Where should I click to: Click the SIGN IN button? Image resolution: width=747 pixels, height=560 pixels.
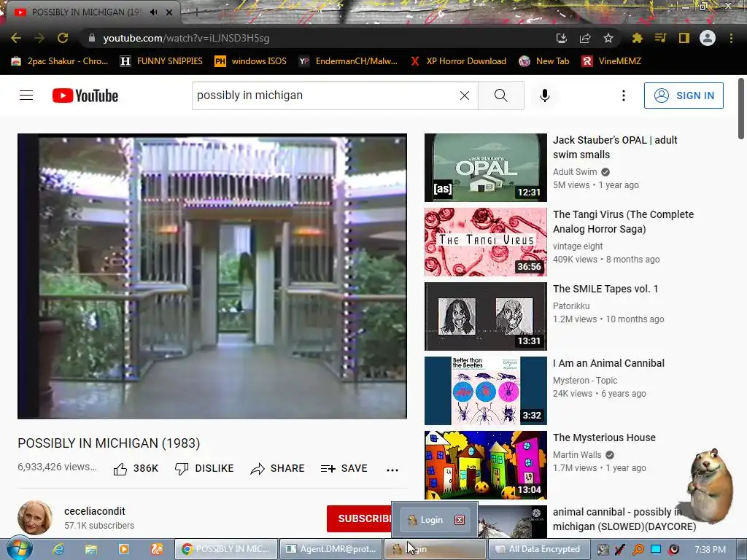coord(684,96)
